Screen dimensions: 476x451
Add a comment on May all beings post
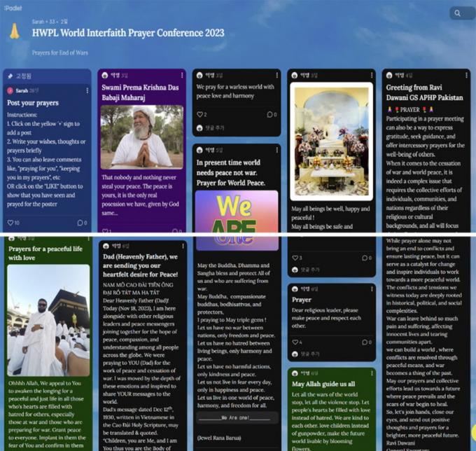pyautogui.click(x=310, y=270)
